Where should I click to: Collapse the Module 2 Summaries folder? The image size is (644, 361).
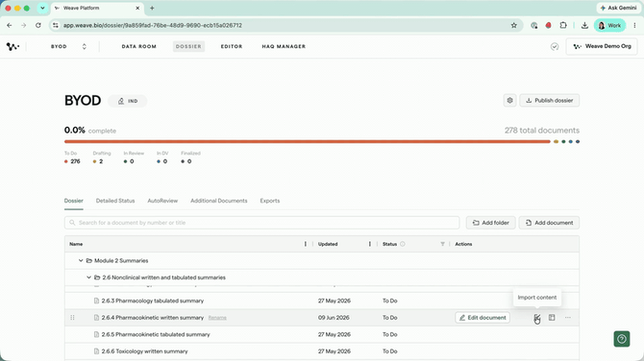point(81,261)
